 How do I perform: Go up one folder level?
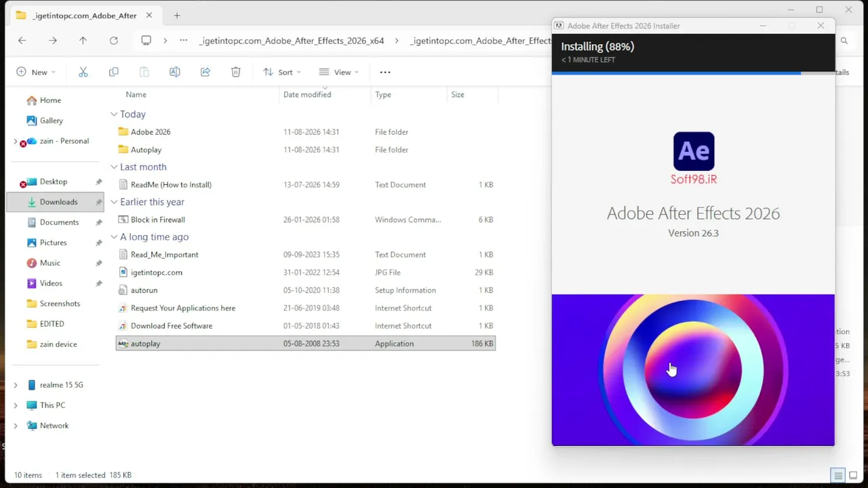(x=83, y=41)
